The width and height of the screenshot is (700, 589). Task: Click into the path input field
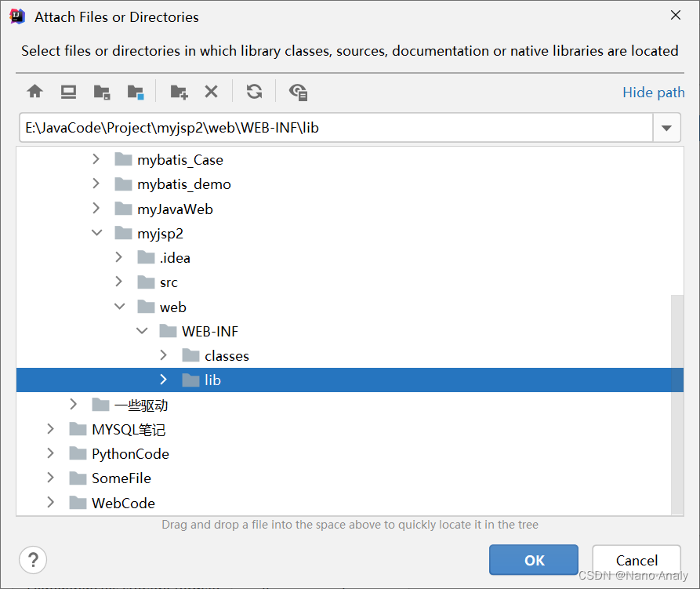coord(336,128)
